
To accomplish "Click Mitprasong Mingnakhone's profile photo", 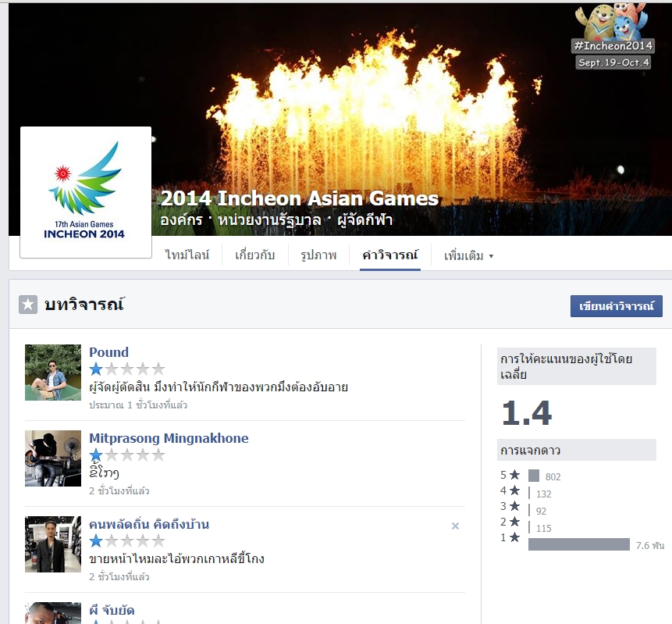I will click(x=53, y=458).
